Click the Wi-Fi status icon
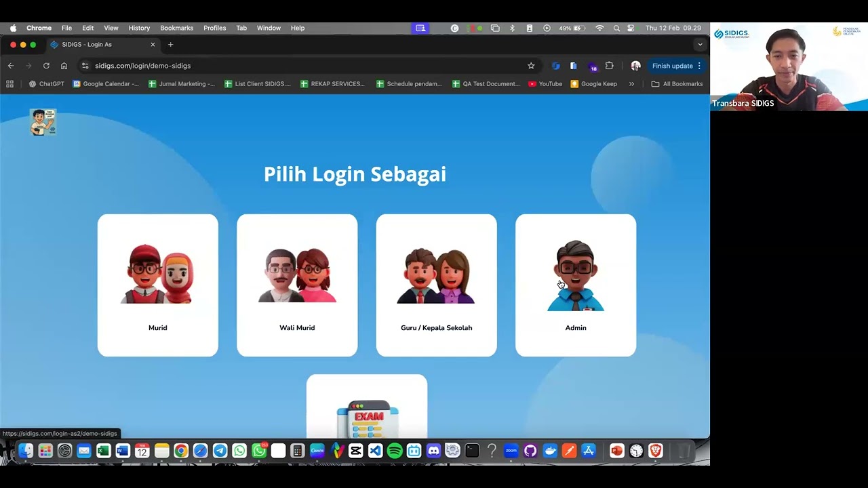The image size is (868, 488). pos(599,28)
